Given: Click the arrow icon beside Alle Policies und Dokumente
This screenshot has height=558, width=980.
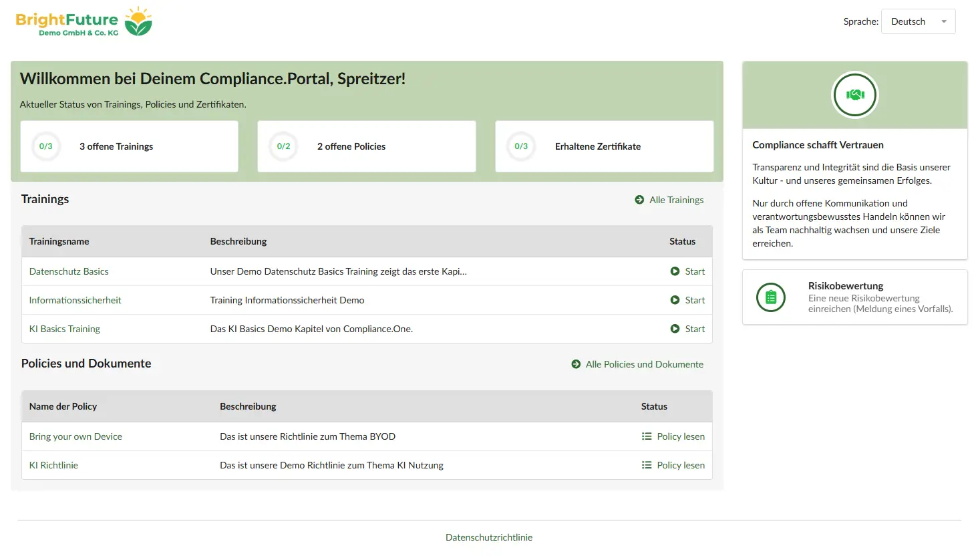Looking at the screenshot, I should pos(576,364).
